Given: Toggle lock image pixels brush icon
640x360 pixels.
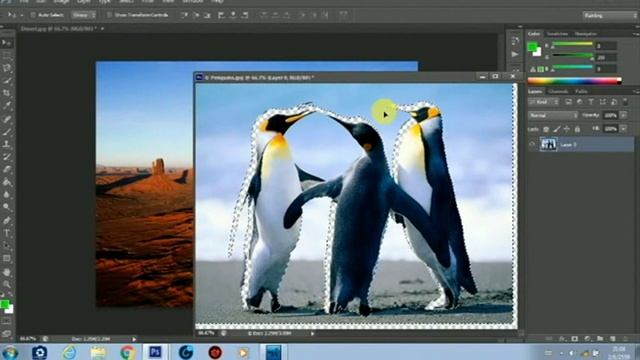Looking at the screenshot, I should 556,129.
